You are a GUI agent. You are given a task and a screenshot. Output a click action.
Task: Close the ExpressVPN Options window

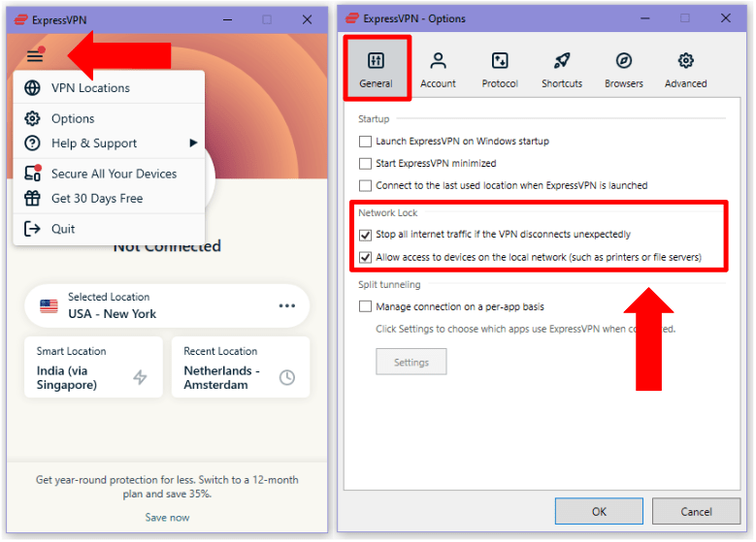pyautogui.click(x=726, y=18)
